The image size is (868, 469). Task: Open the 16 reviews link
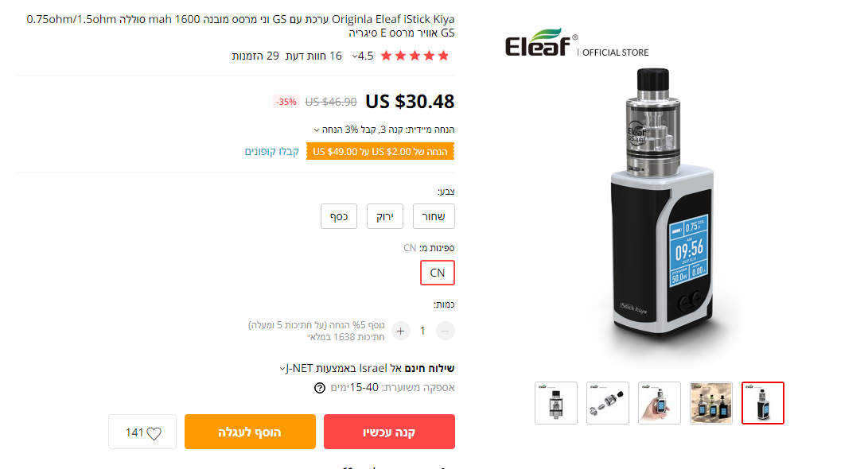[313, 56]
